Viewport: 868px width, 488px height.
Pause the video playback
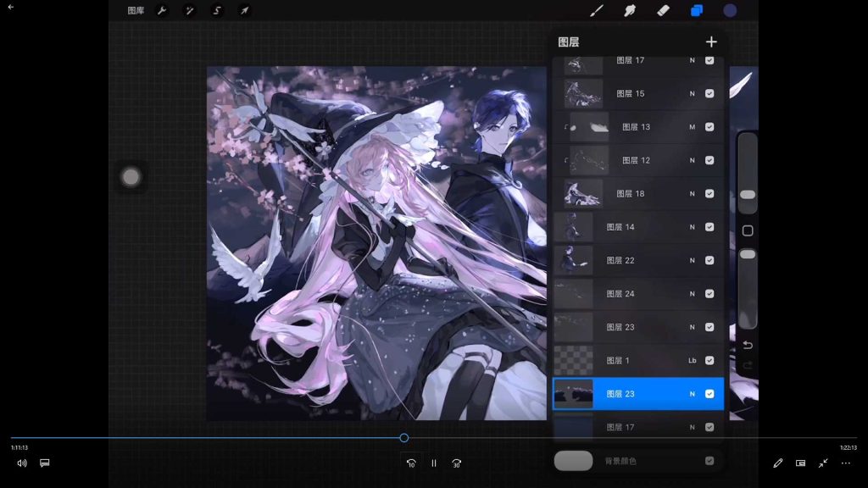point(433,463)
